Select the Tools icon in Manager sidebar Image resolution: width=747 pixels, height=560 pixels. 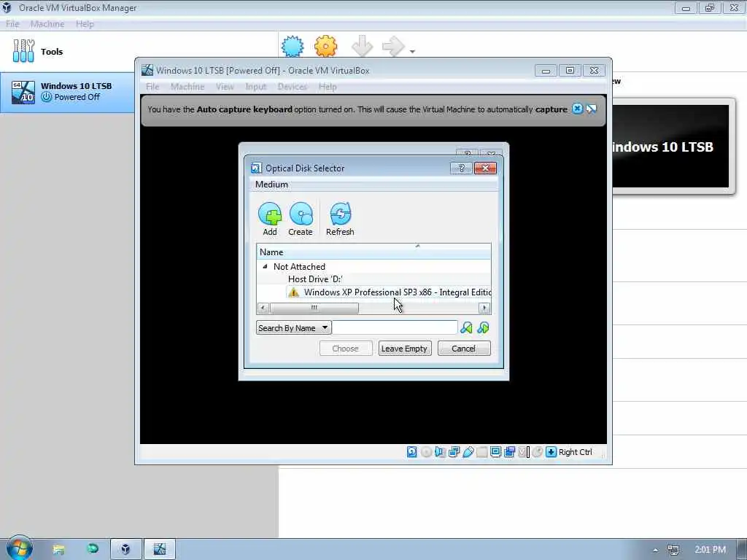point(23,51)
